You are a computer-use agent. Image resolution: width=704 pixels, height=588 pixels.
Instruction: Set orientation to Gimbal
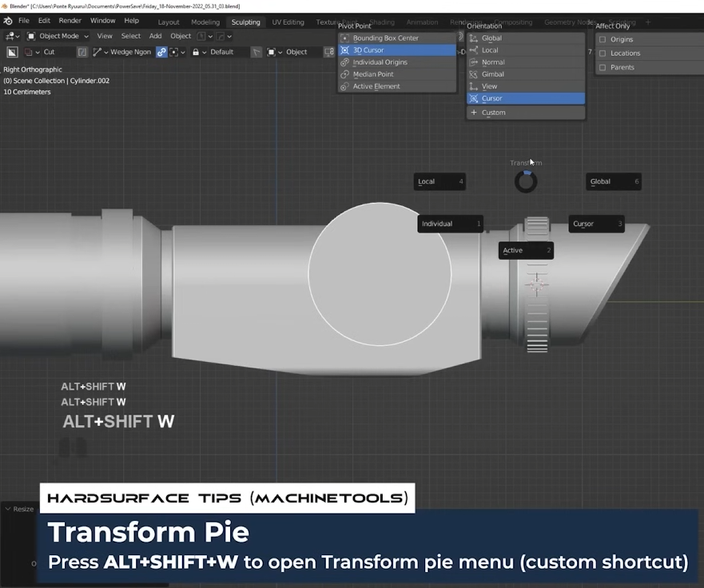coord(526,74)
